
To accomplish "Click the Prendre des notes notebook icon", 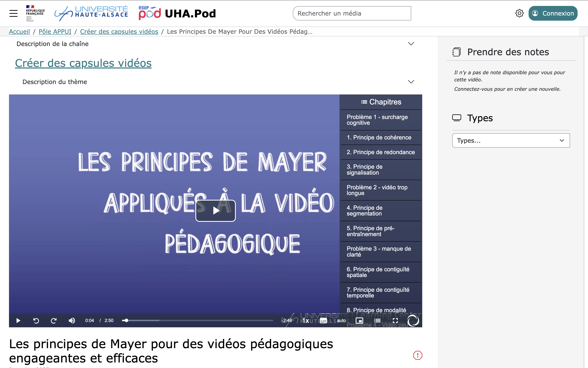I will (x=456, y=52).
